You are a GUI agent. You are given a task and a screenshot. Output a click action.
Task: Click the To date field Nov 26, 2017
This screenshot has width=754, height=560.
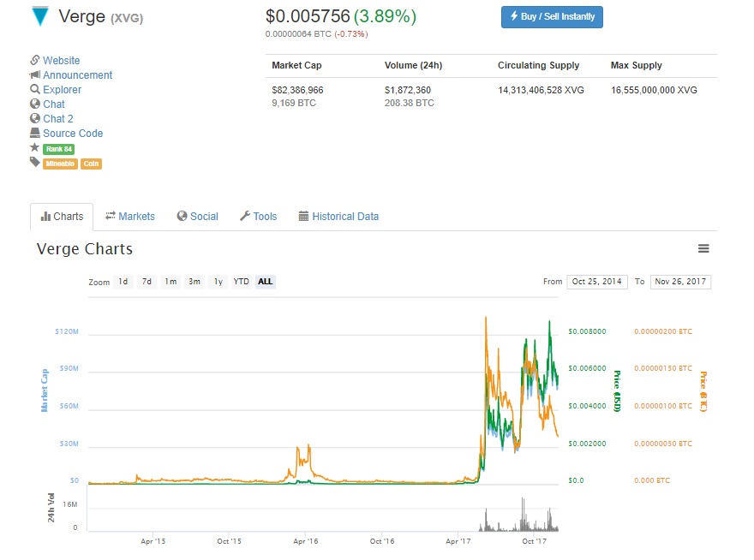point(680,282)
